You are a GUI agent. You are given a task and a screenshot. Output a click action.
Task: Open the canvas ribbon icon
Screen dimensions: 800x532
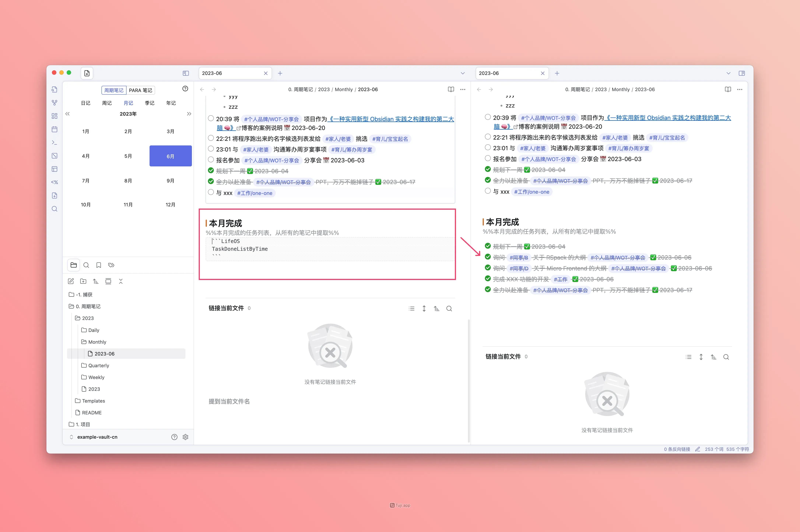point(54,116)
